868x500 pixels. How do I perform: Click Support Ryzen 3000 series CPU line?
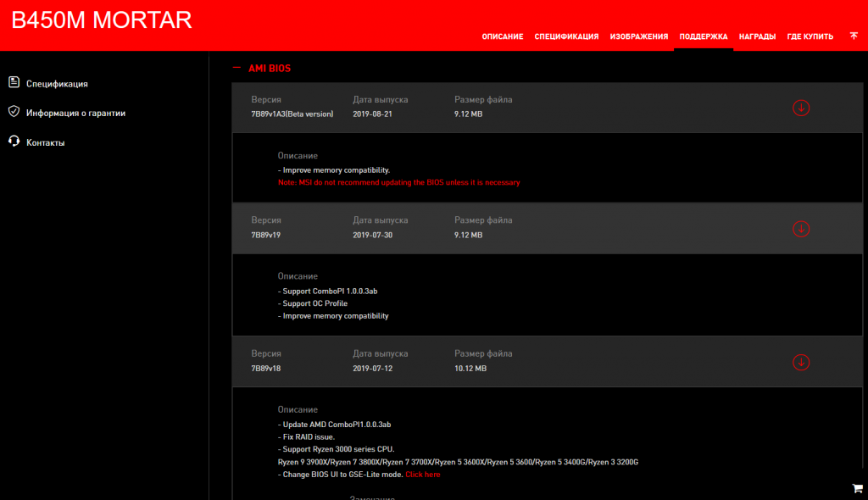click(336, 449)
